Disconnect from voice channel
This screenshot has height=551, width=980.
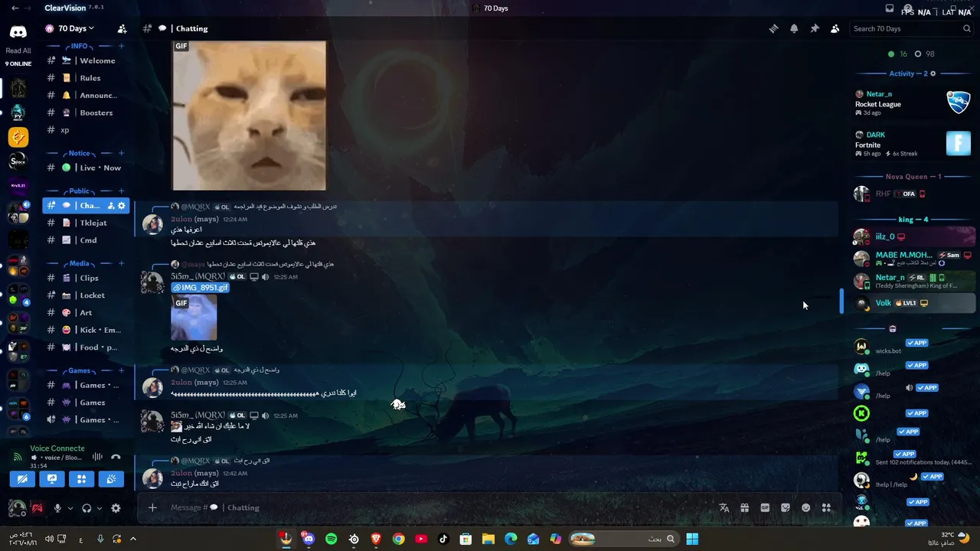[x=116, y=457]
